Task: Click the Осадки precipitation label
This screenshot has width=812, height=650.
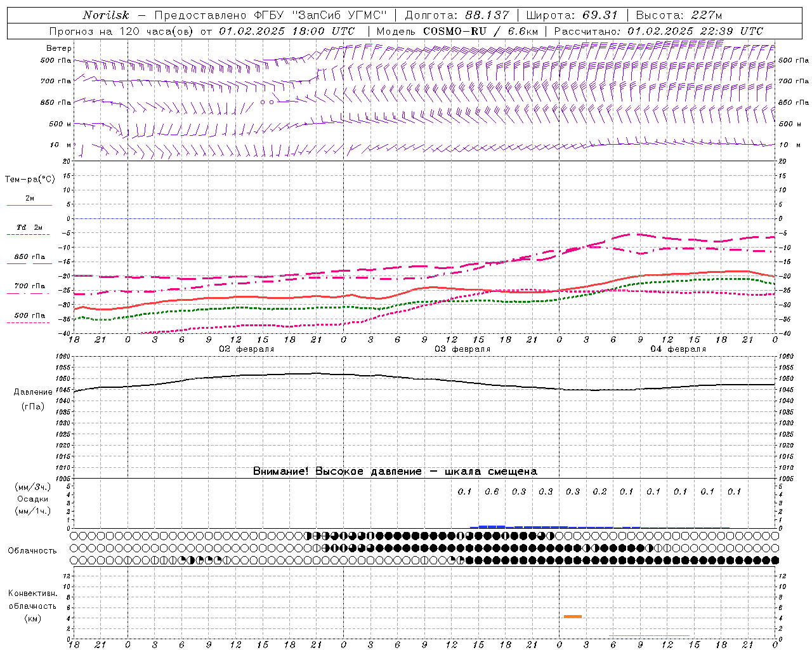Action: [33, 500]
